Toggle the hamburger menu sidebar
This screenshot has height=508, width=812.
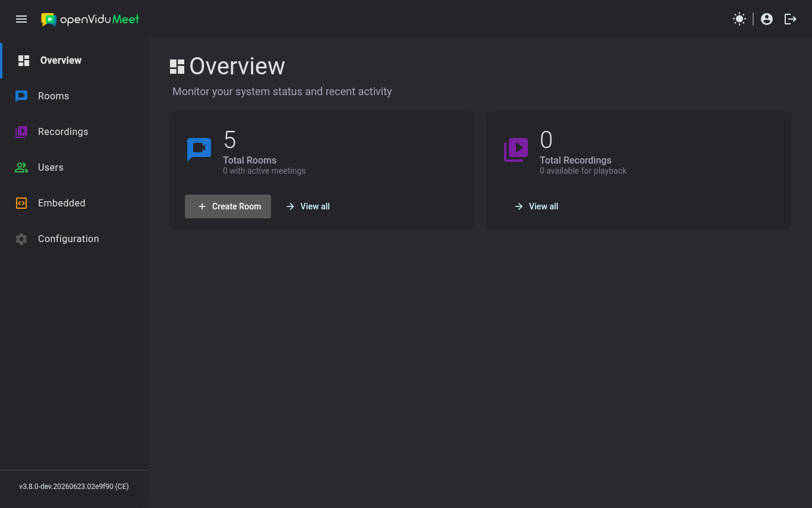pos(21,19)
